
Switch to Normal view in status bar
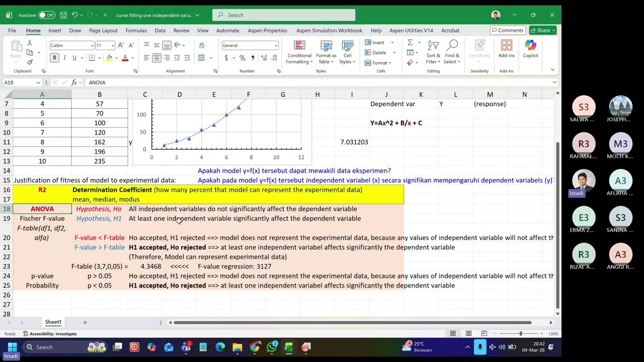[x=453, y=333]
